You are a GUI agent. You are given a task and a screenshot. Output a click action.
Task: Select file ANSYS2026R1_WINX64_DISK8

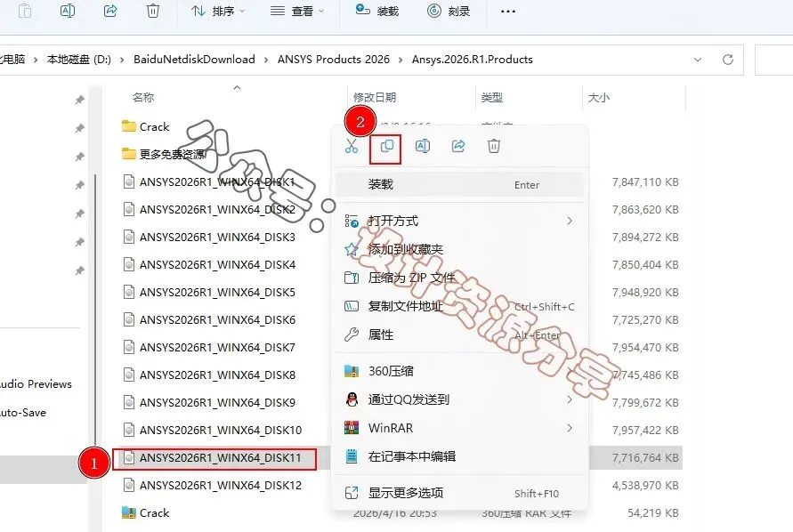209,375
